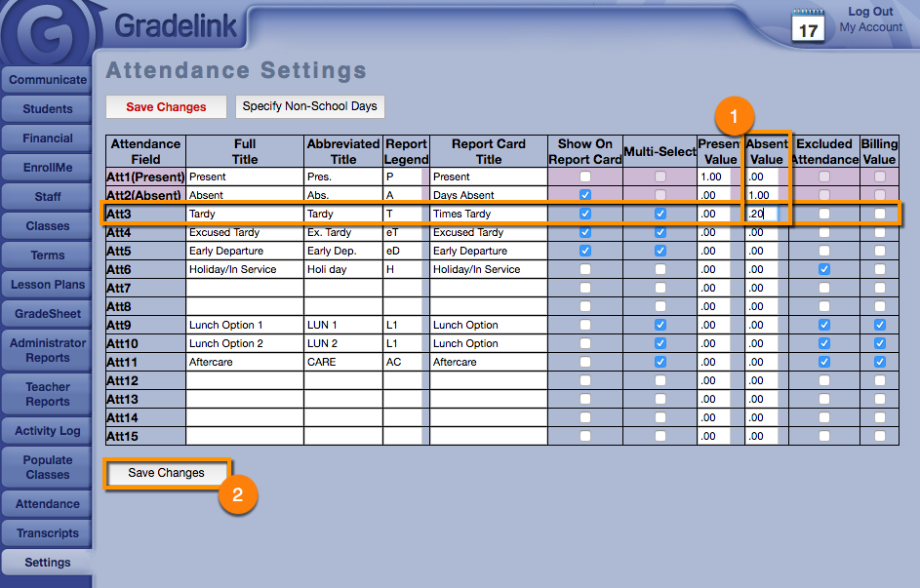Click the red Save Changes button at top
Screen dimensions: 920x588
[x=166, y=107]
